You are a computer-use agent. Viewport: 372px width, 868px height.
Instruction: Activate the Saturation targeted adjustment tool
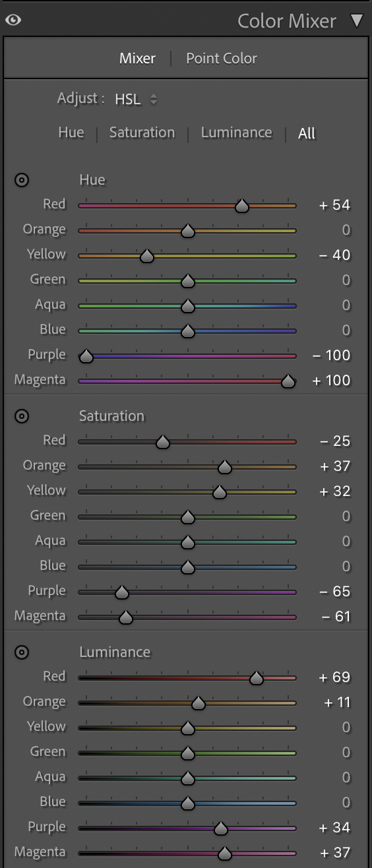pos(22,416)
